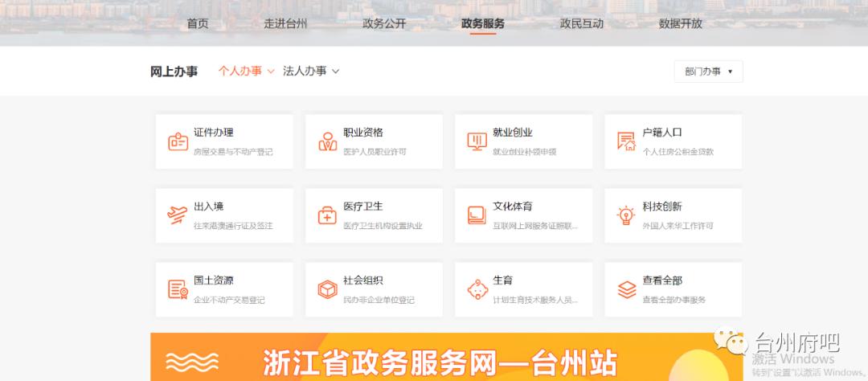
Task: Open the 政民互动 nav tab
Action: 581,24
